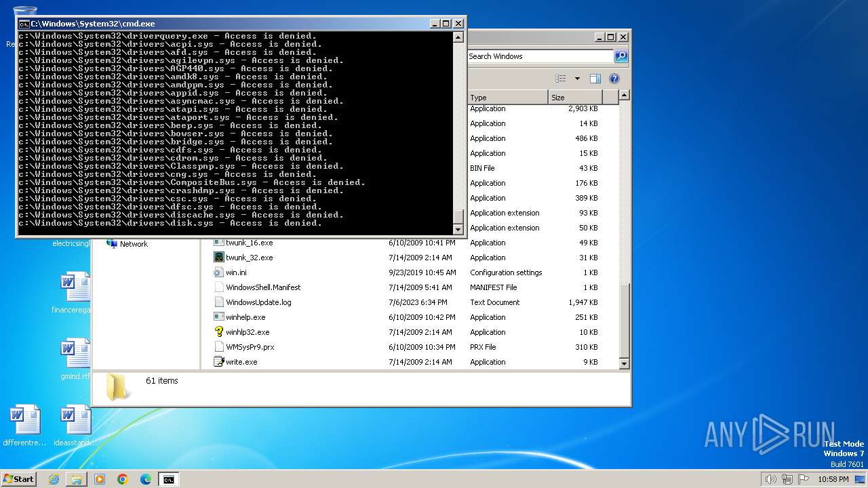Launch Internet Explorer from the taskbar
The image size is (868, 488).
coord(54,479)
